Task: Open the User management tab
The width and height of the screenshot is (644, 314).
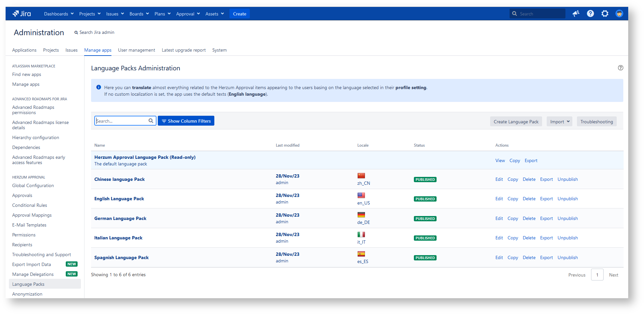Action: pos(136,50)
